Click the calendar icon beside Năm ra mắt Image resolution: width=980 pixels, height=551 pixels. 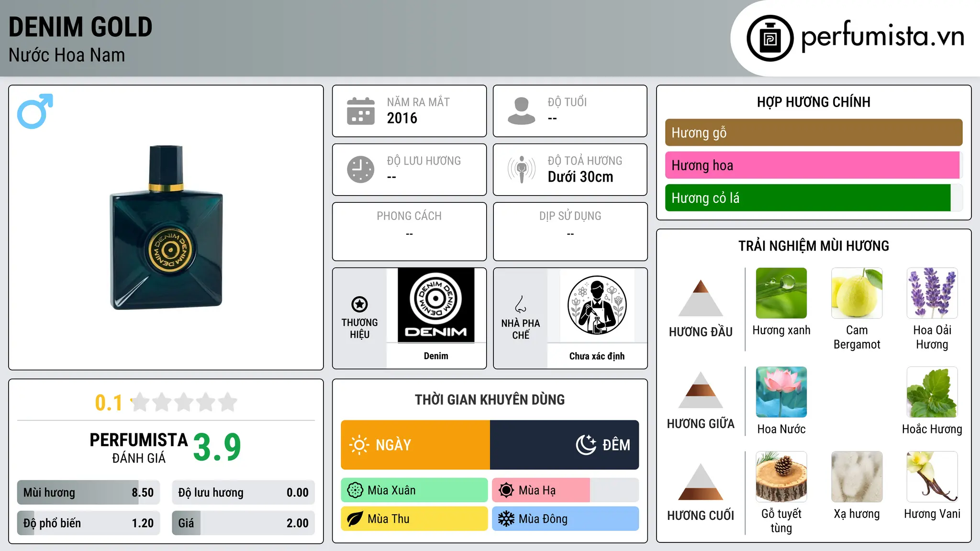pos(361,111)
